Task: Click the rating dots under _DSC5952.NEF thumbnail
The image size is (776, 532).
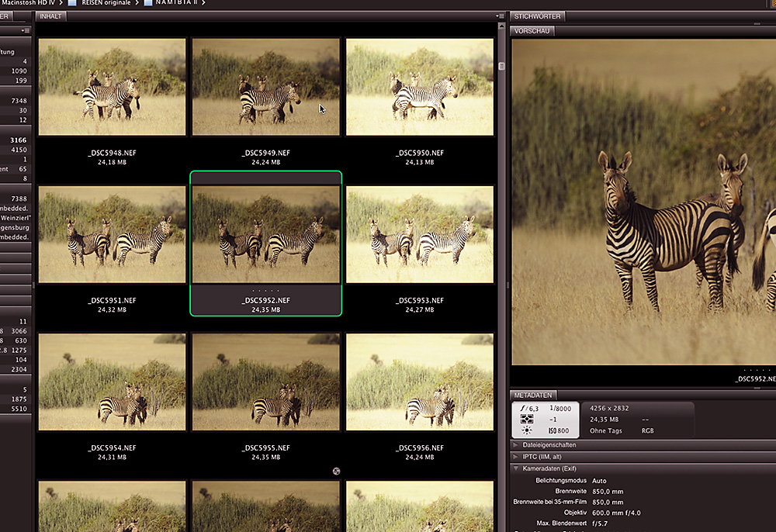Action: [265, 291]
